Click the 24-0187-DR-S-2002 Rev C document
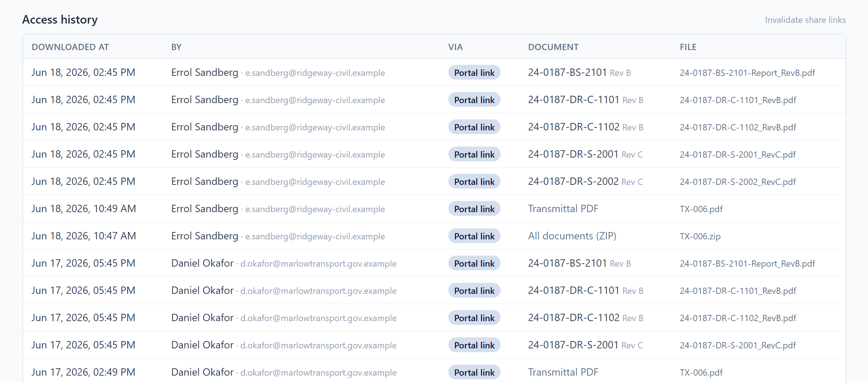The height and width of the screenshot is (383, 868). coord(586,182)
